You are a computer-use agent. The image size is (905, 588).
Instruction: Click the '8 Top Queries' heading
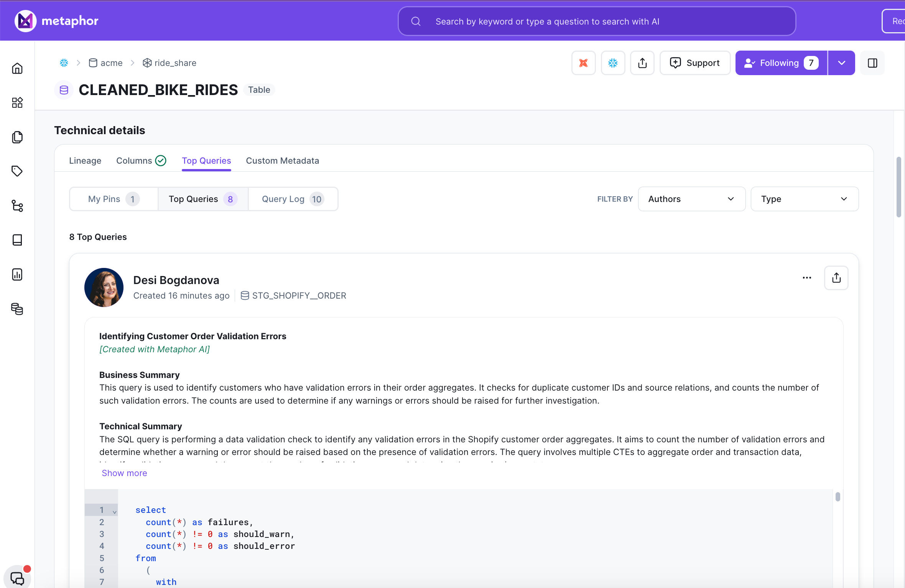[x=98, y=237]
